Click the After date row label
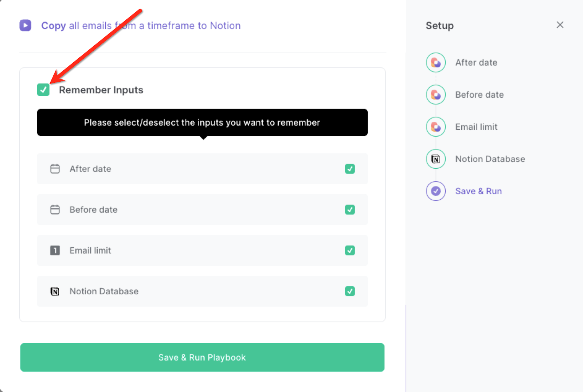 coord(90,169)
